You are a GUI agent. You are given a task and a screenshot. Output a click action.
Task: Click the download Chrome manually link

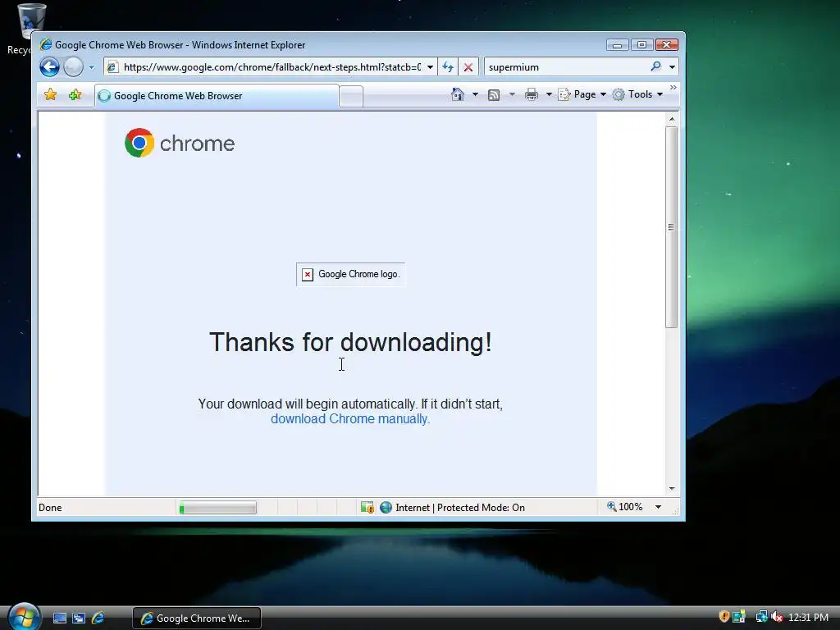(350, 419)
